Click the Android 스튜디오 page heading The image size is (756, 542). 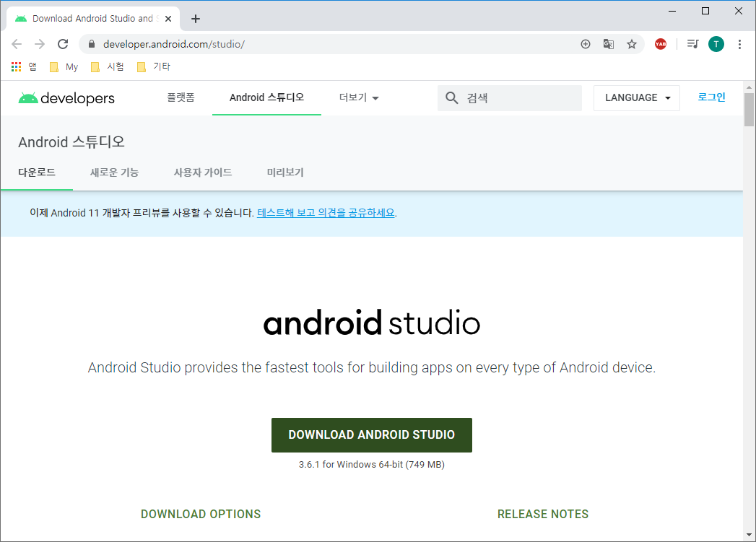pyautogui.click(x=71, y=142)
